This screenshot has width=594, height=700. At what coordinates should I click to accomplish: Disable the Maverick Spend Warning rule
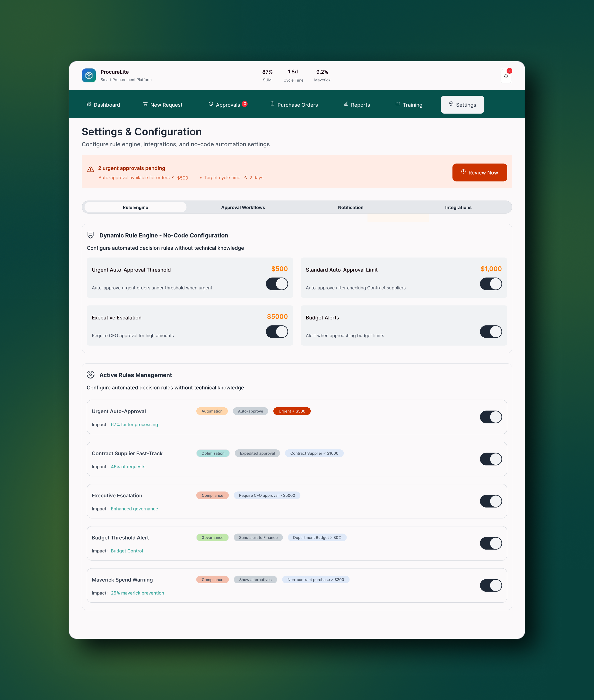click(x=491, y=585)
